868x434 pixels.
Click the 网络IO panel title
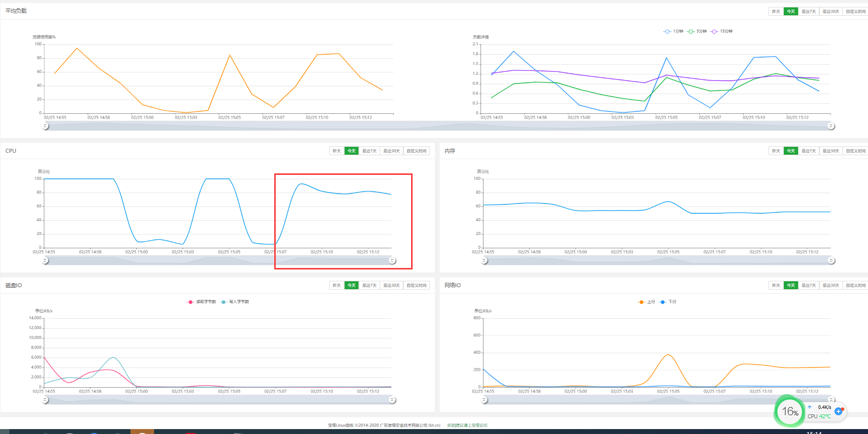coord(453,285)
